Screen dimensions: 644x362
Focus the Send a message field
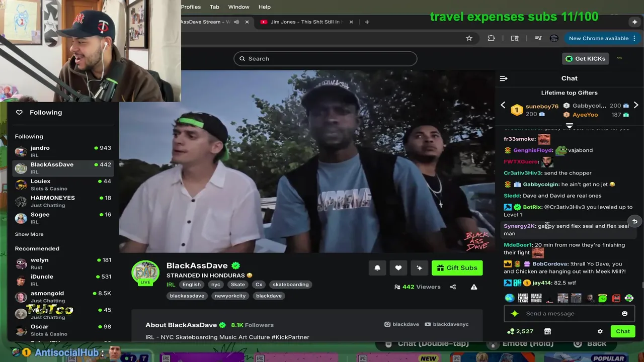pos(569,314)
